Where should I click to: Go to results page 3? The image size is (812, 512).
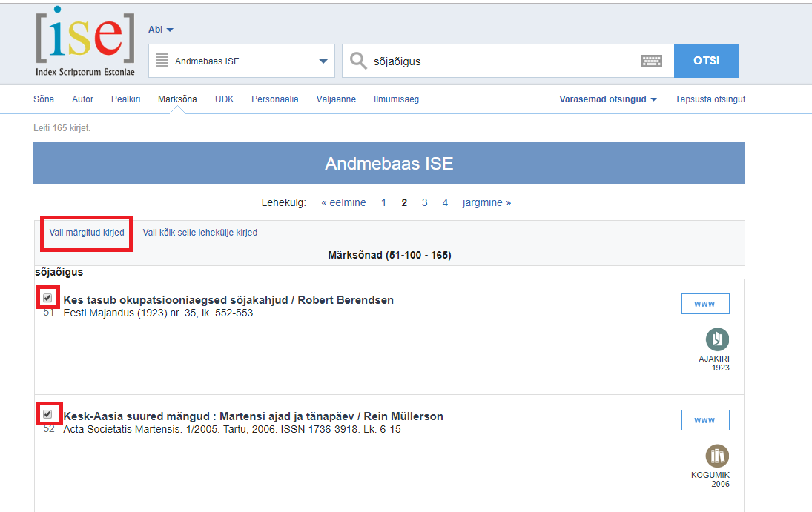[x=425, y=202]
